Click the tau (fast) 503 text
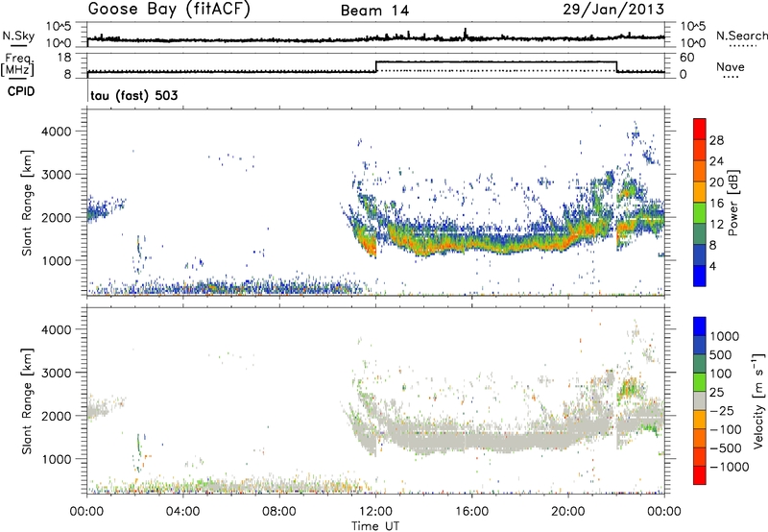Viewport: 768px width, 532px height. [x=134, y=95]
